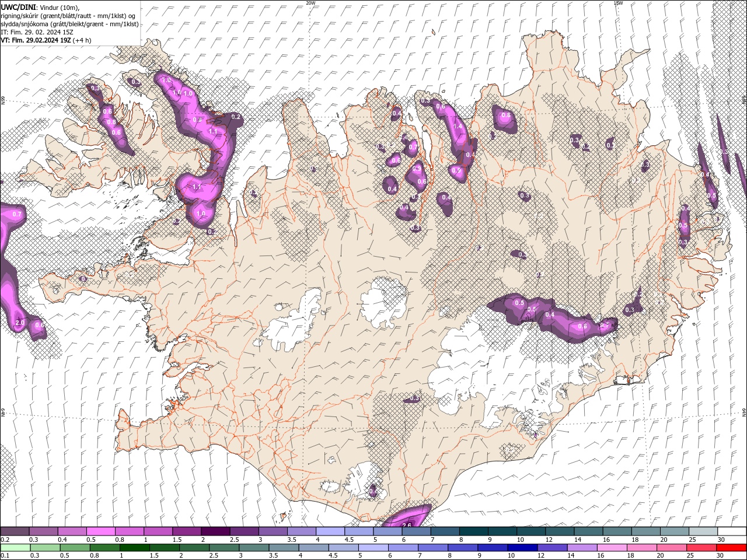Click the '20W' longitude label
747x560 pixels.
pyautogui.click(x=310, y=3)
